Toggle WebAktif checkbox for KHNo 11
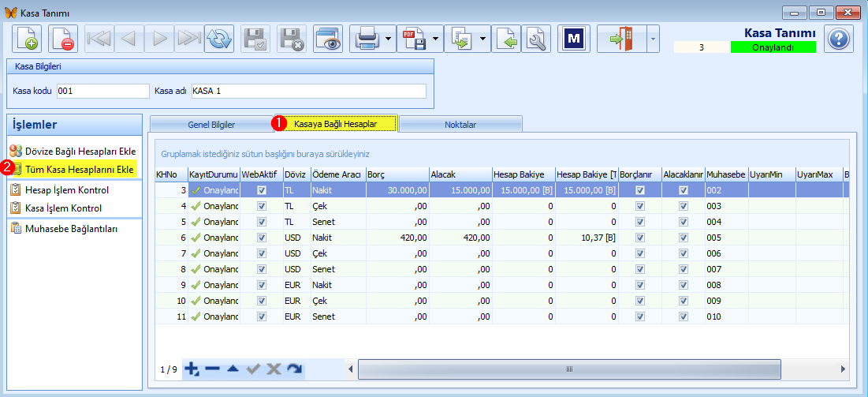868x397 pixels. (x=262, y=316)
